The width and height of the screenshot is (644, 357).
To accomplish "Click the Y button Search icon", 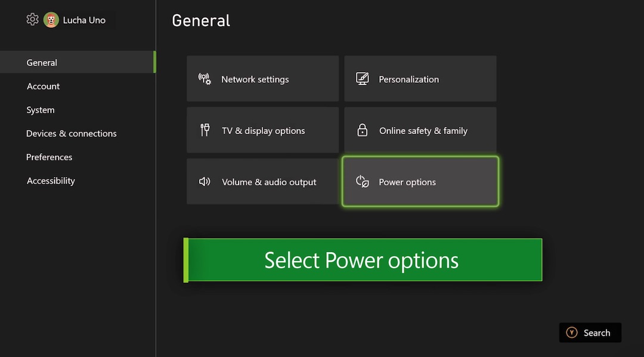I will pos(572,333).
